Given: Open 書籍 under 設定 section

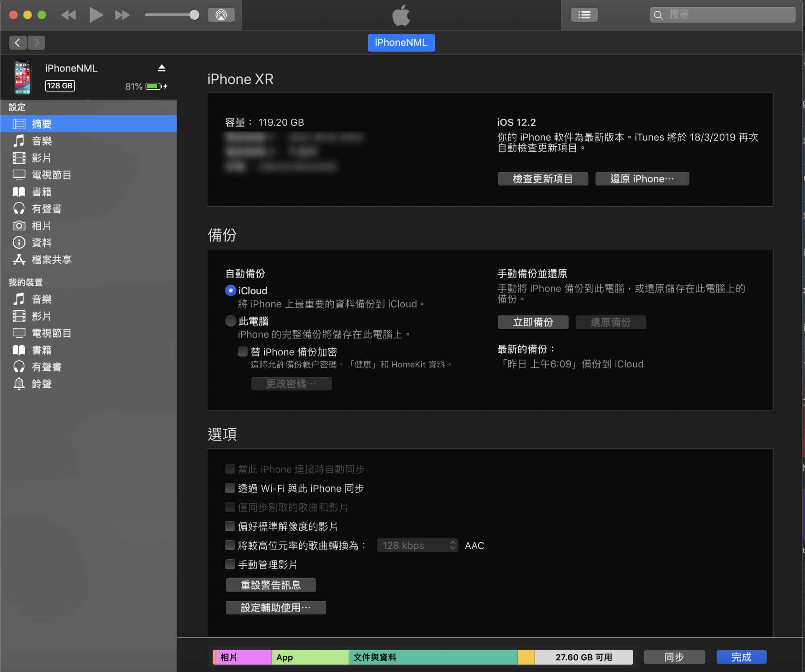Looking at the screenshot, I should 88,191.
